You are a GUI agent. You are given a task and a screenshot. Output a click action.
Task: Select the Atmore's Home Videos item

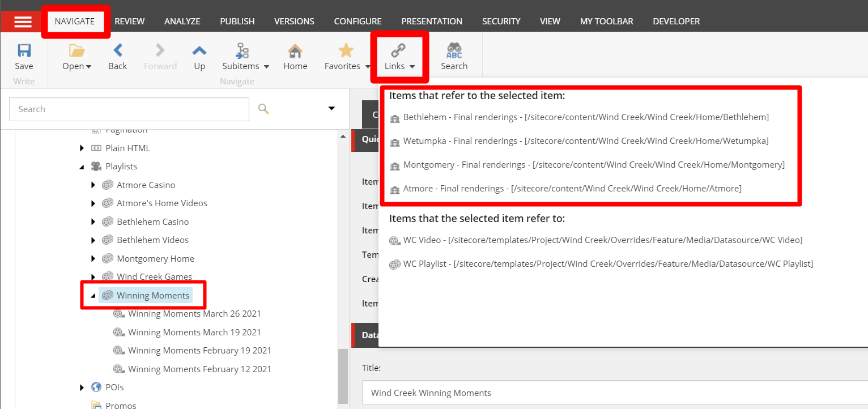(162, 203)
